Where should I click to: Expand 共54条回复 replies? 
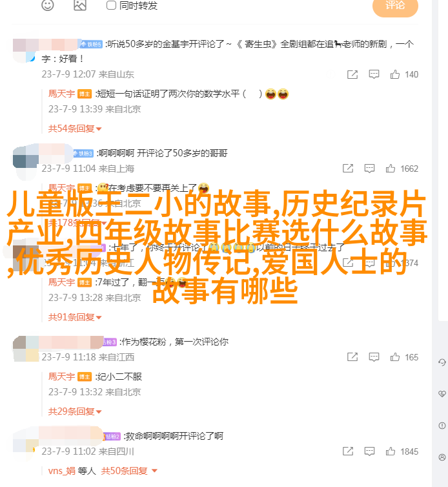click(x=75, y=129)
